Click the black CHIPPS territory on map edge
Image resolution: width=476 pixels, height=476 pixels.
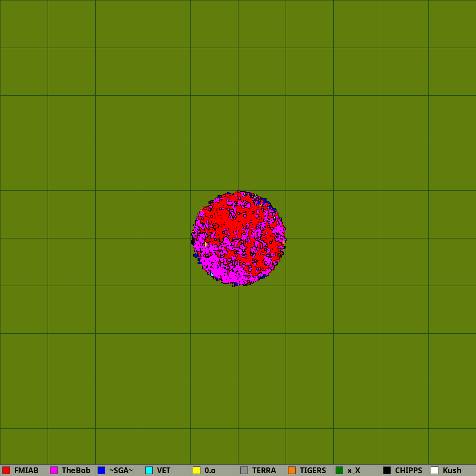pos(193,242)
